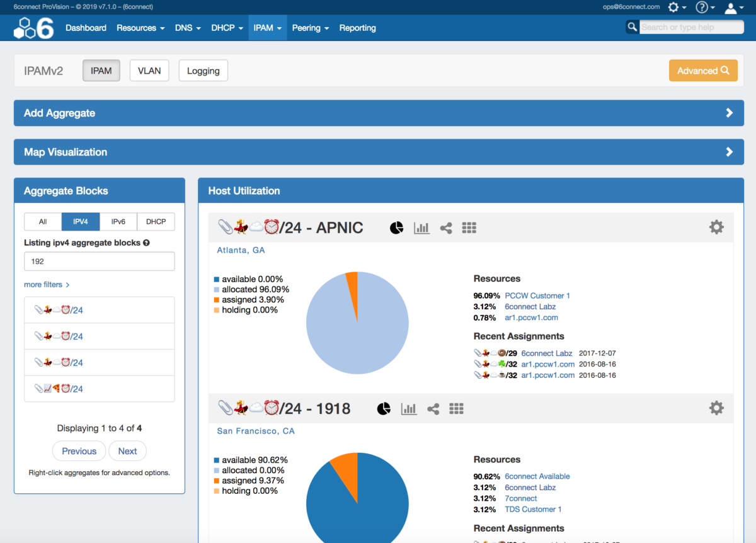Click the Previous page button

[x=79, y=451]
